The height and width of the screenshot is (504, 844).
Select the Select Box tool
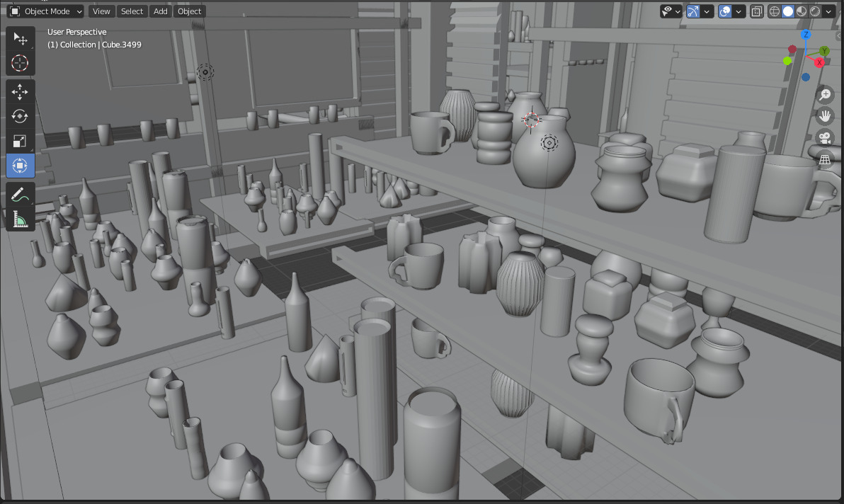(x=20, y=38)
